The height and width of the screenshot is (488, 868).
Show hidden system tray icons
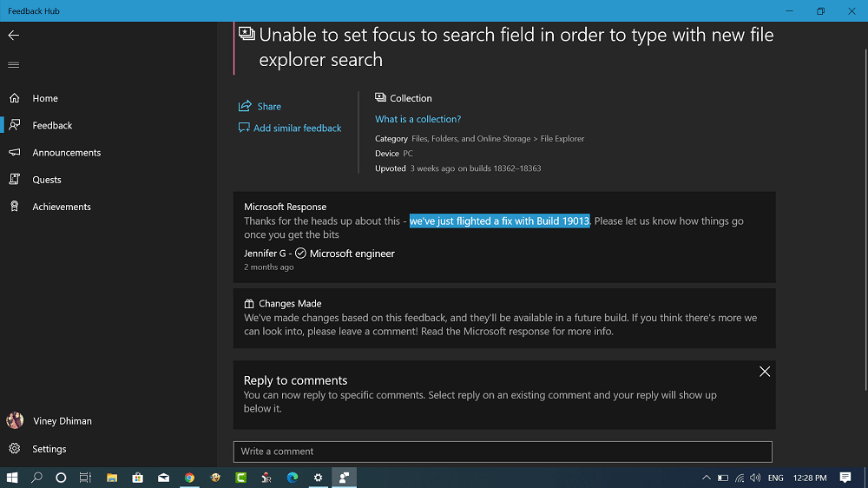tap(707, 478)
